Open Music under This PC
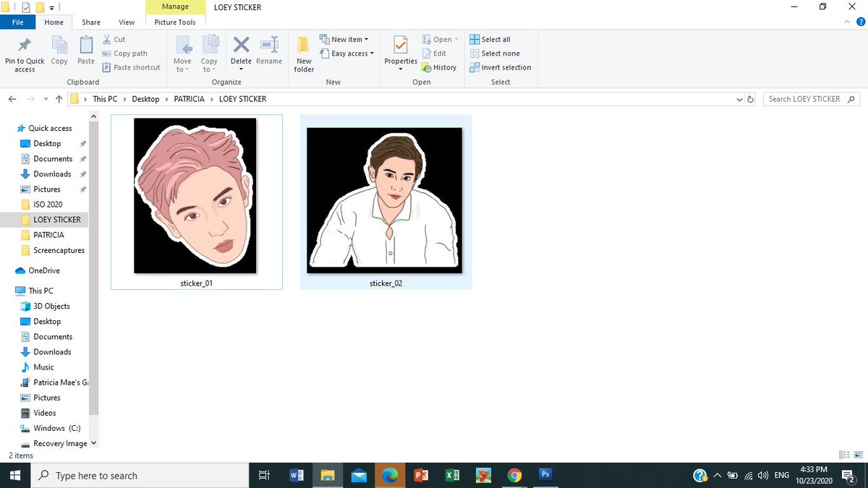Viewport: 868px width, 488px height. tap(43, 367)
